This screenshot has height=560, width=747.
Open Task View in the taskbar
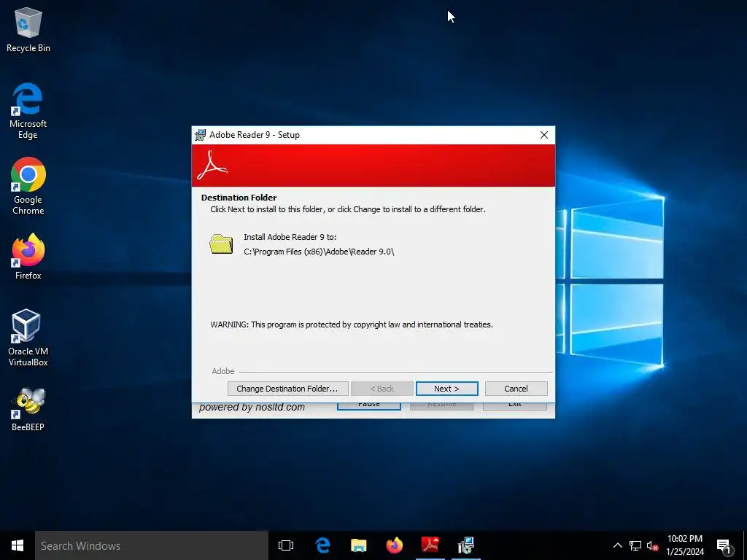pos(286,545)
